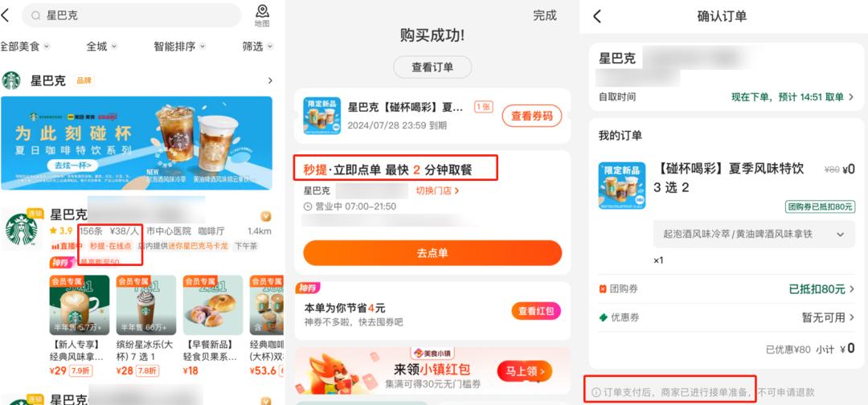Open the 智能排序 sorting dropdown
The image size is (868, 405).
(x=180, y=47)
